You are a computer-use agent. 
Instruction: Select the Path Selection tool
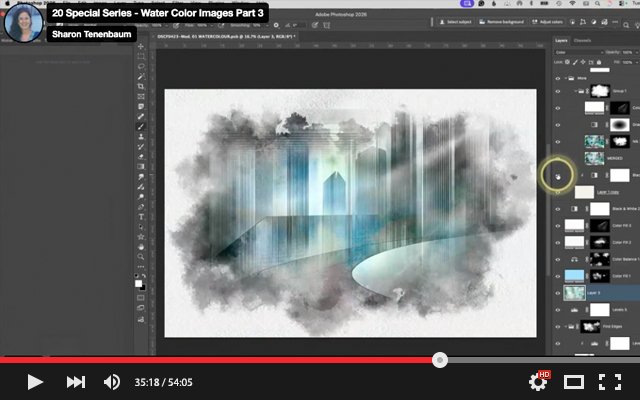point(141,227)
